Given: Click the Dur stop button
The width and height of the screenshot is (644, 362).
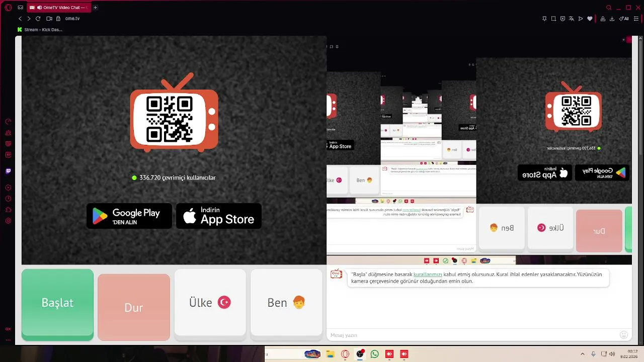Looking at the screenshot, I should click(134, 307).
